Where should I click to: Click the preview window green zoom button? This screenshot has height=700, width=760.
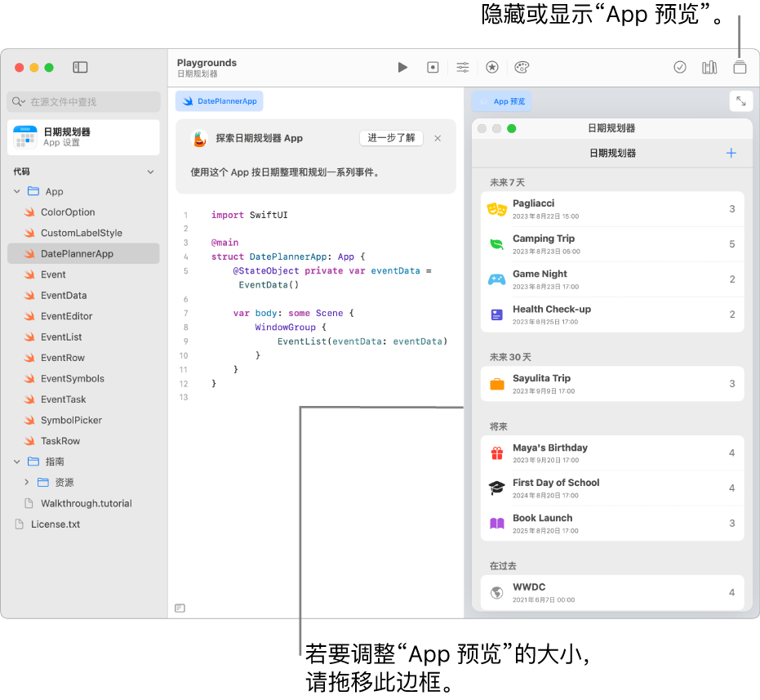click(x=511, y=128)
